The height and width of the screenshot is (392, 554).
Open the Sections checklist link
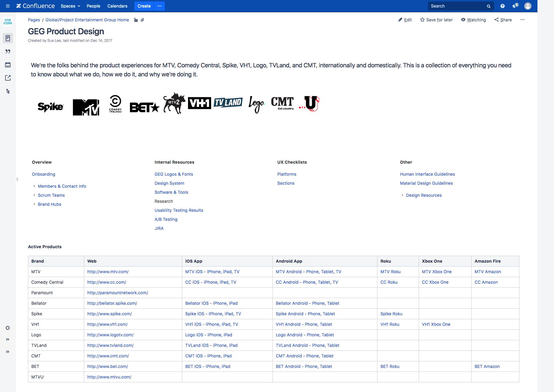coord(286,183)
